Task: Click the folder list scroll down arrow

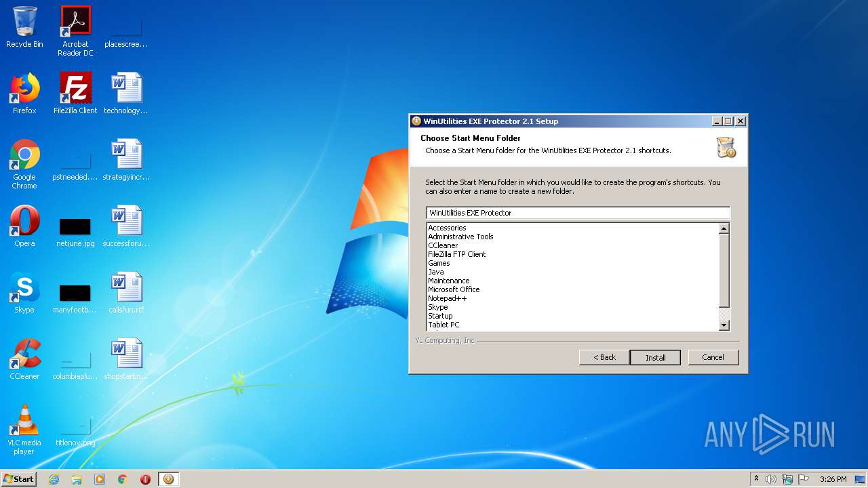Action: pyautogui.click(x=724, y=325)
